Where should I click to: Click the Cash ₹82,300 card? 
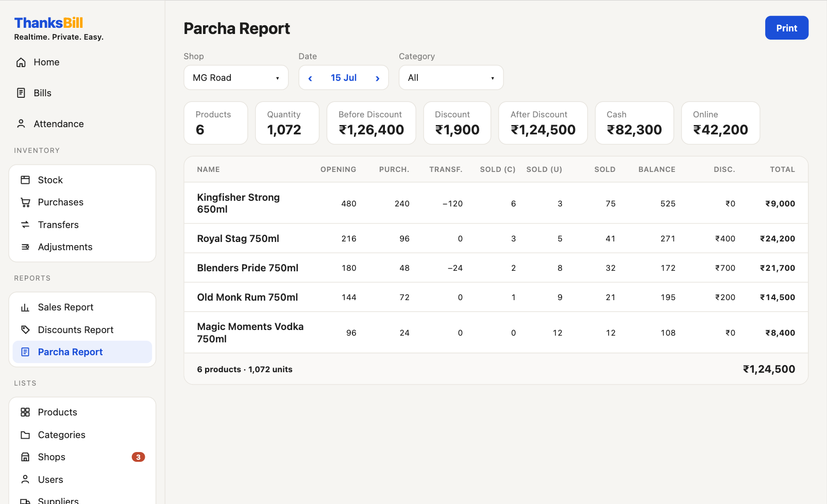point(634,123)
